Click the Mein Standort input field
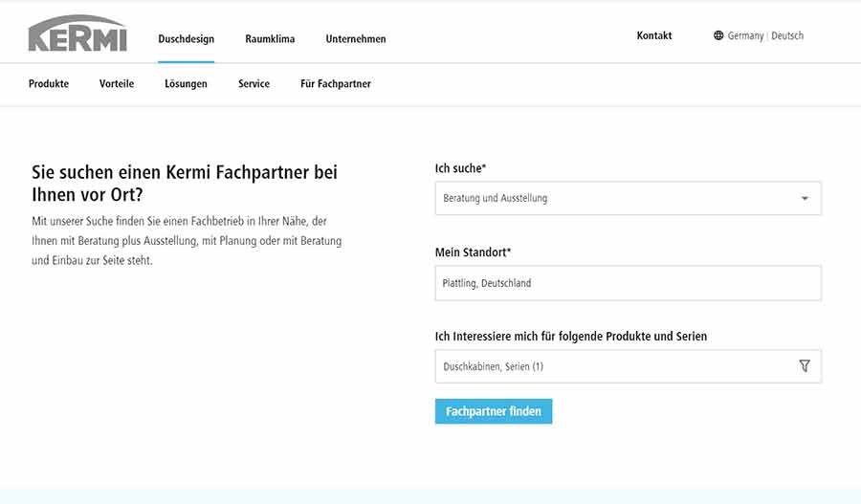 pos(629,283)
